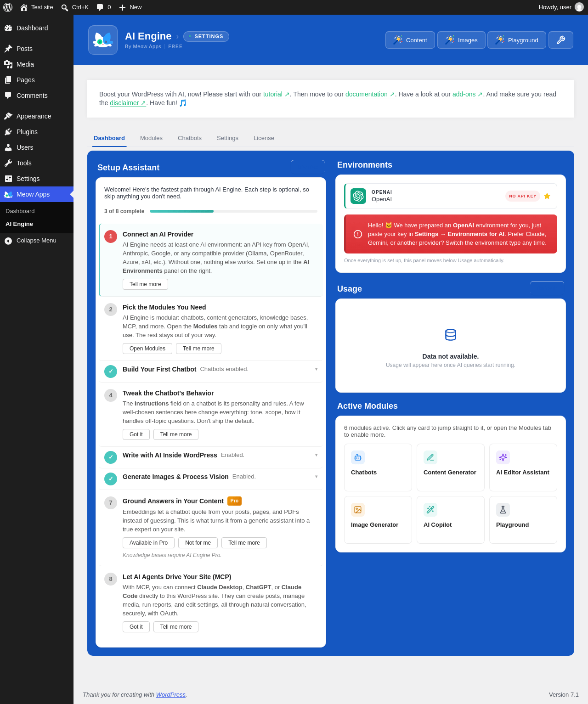This screenshot has width=588, height=704.
Task: Click the wrench tools icon in header
Action: click(560, 40)
